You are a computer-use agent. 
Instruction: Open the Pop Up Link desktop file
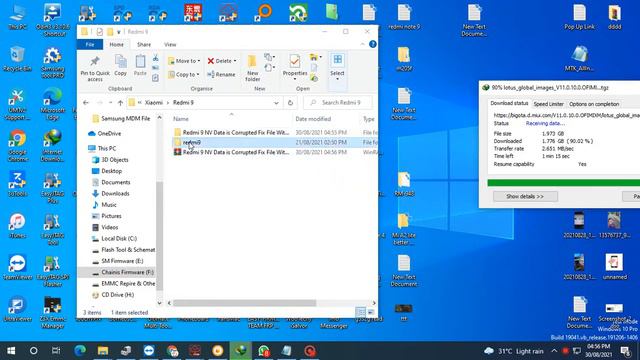[579, 17]
